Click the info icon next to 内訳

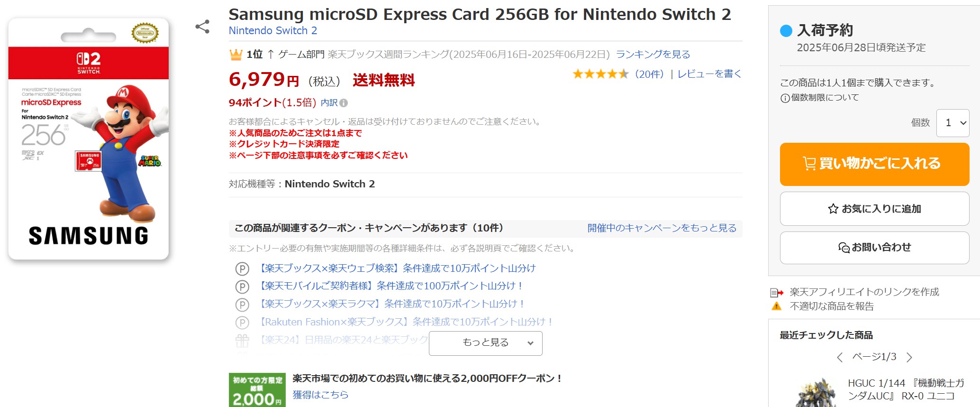click(x=344, y=103)
